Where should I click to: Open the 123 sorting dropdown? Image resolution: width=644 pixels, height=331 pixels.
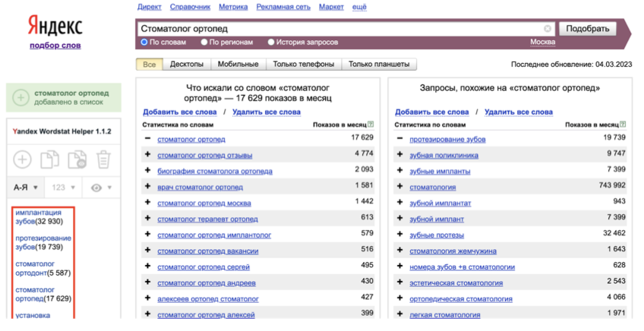(63, 188)
